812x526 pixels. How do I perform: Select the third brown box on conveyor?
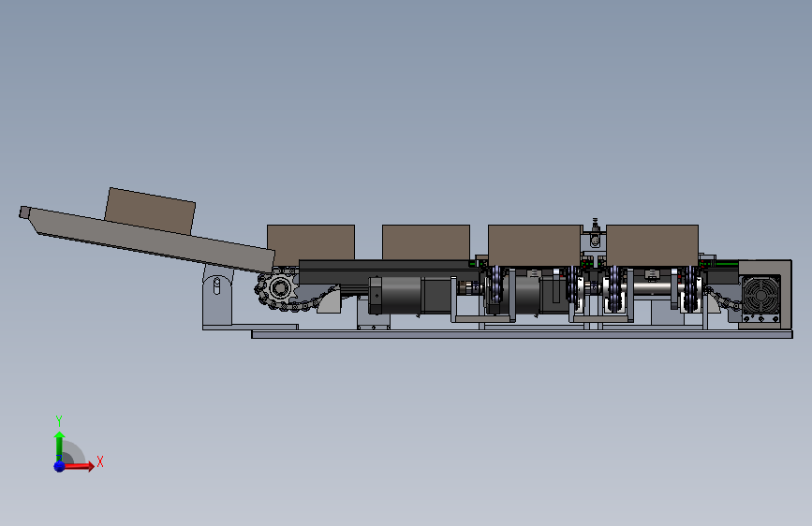click(x=535, y=245)
